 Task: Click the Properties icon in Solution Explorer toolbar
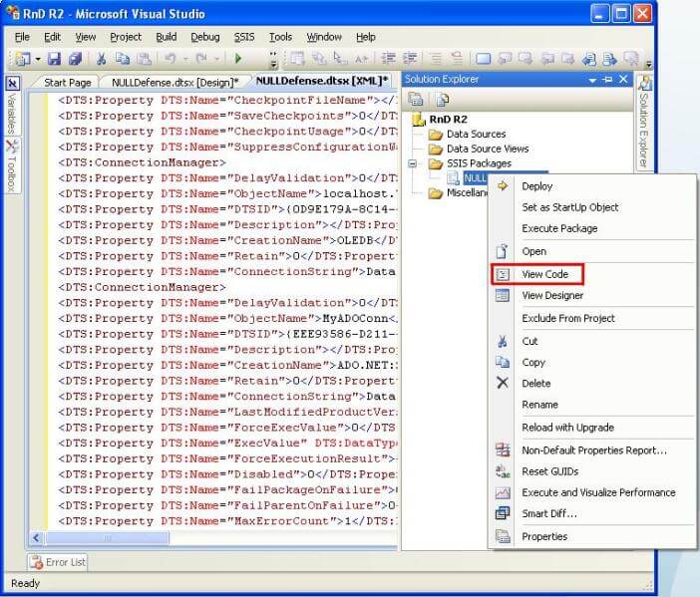(x=416, y=99)
